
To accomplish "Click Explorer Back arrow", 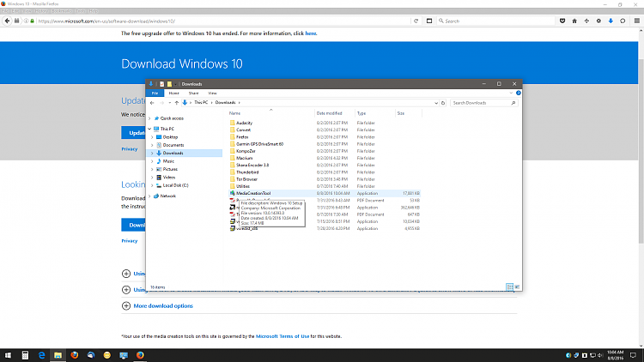I will (x=152, y=103).
